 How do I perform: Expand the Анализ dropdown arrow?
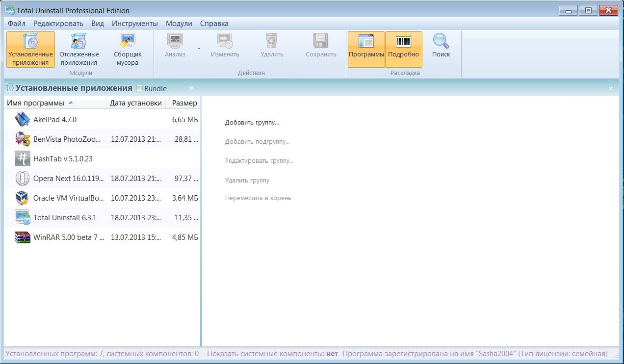(199, 49)
